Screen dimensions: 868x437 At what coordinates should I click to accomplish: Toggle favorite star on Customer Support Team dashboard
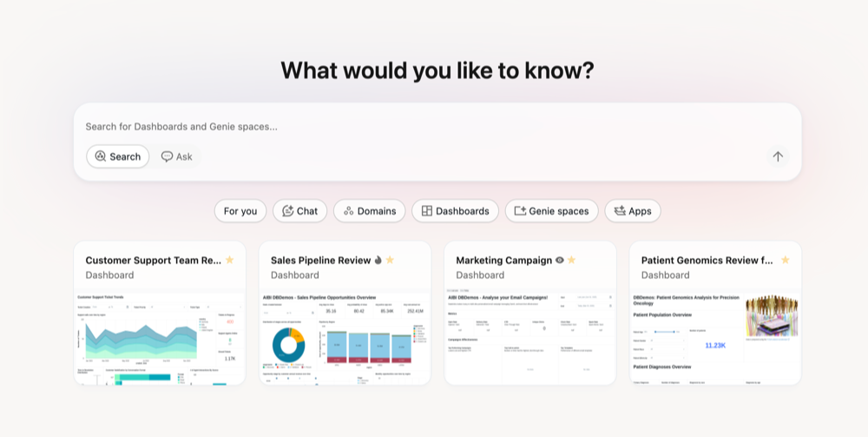230,260
